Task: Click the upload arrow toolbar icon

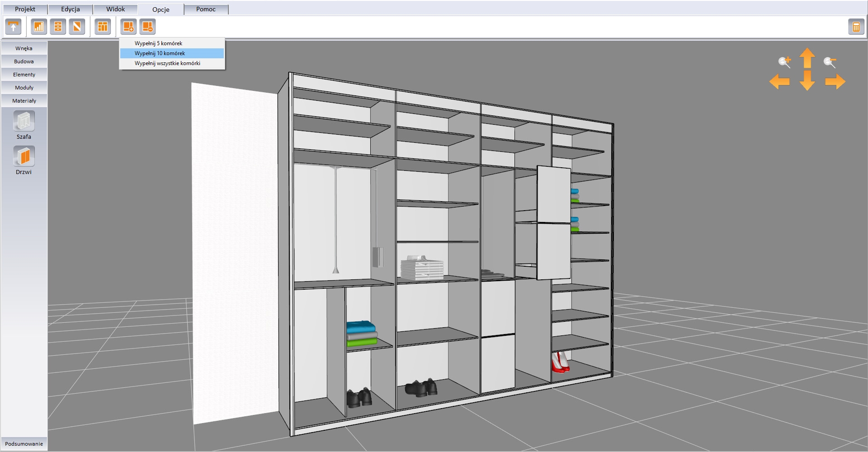Action: tap(13, 27)
